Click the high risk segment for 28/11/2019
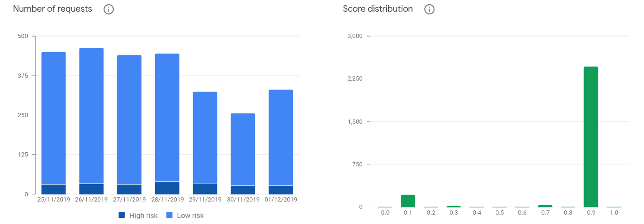The height and width of the screenshot is (224, 644). tap(167, 188)
